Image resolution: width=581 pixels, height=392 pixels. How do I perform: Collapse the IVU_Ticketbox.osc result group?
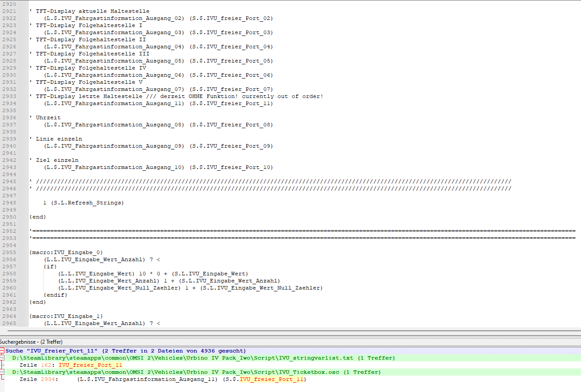[2, 372]
